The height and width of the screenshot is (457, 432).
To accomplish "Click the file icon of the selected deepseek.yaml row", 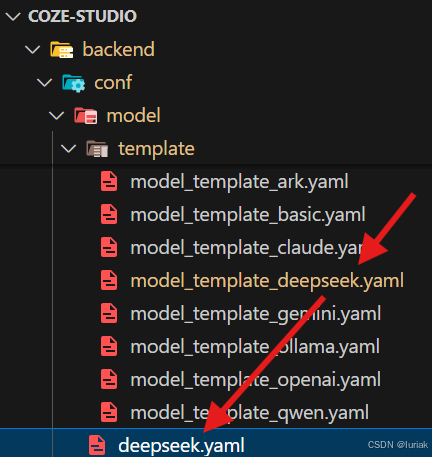I will point(97,445).
